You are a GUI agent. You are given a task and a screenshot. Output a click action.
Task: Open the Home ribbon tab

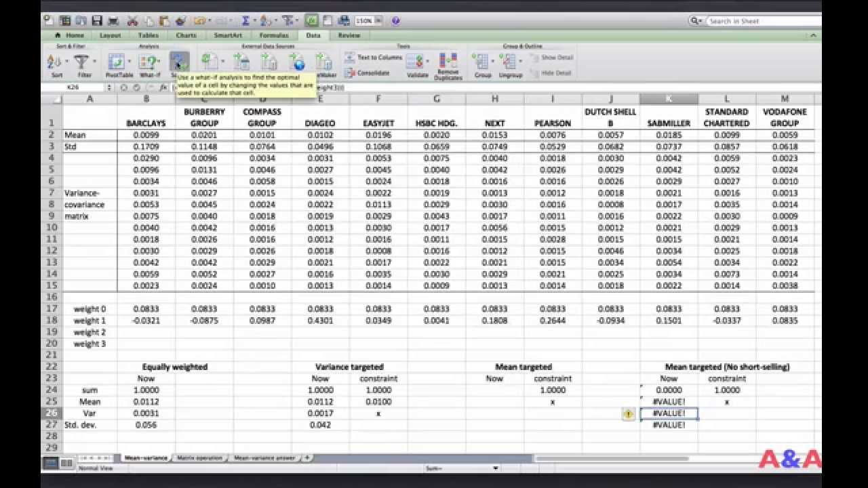click(70, 35)
